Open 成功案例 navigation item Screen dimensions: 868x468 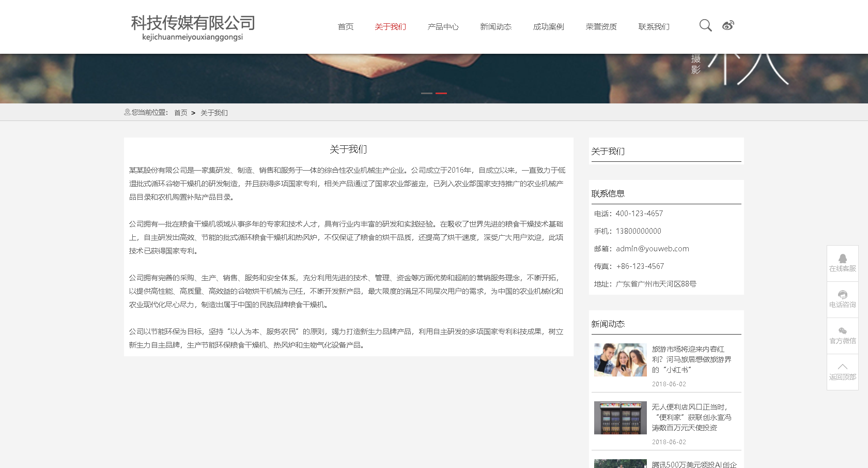[549, 27]
